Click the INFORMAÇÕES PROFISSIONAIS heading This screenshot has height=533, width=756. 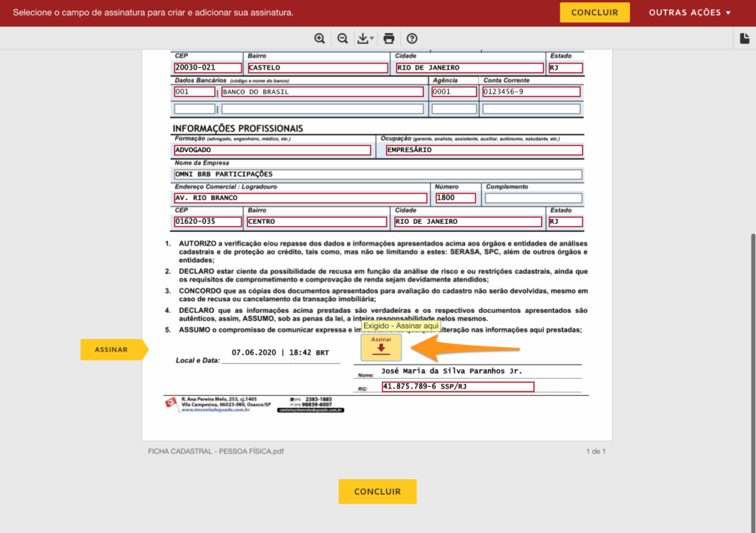tap(238, 128)
